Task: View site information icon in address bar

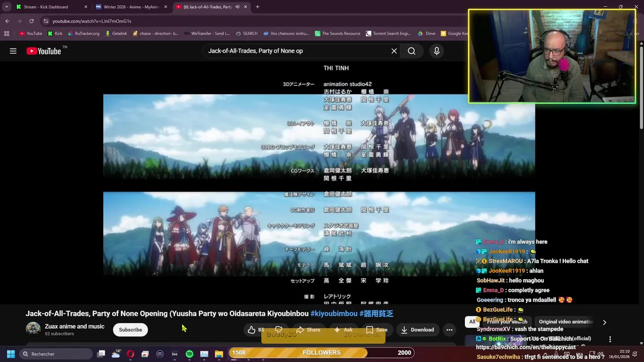Action: click(46, 21)
